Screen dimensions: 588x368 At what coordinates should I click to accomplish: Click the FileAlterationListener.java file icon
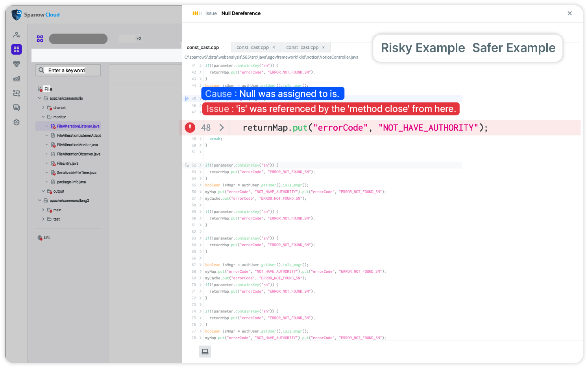[53, 126]
